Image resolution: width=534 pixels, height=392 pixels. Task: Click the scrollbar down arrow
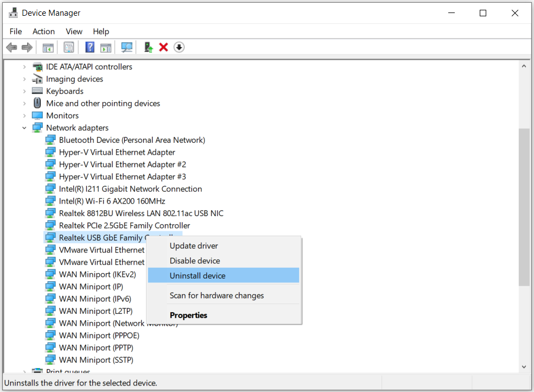coord(524,367)
